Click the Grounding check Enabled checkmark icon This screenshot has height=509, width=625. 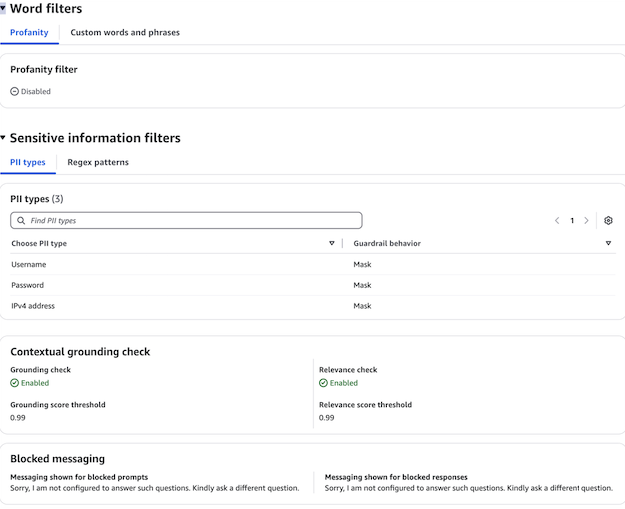point(14,383)
